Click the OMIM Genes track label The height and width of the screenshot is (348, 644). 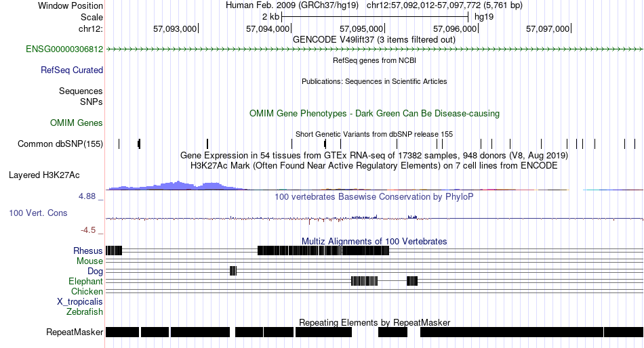point(77,123)
